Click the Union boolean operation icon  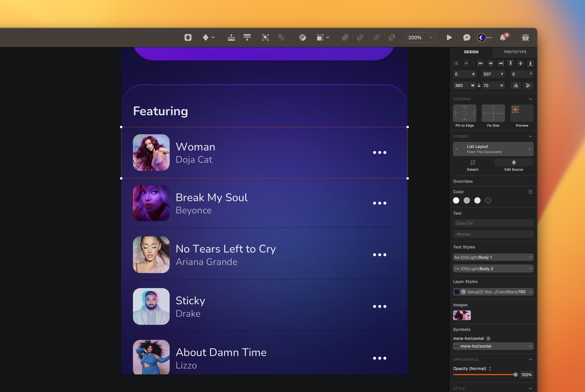click(x=345, y=37)
